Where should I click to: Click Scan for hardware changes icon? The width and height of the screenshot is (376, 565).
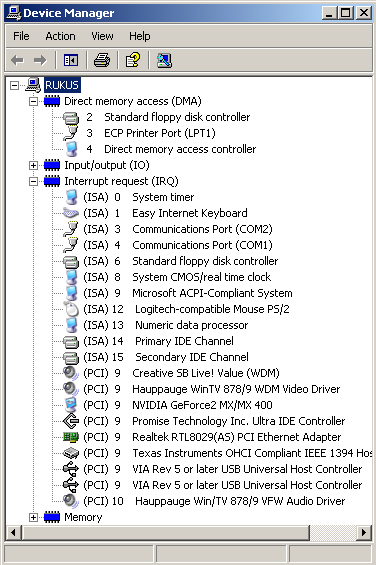pyautogui.click(x=164, y=60)
